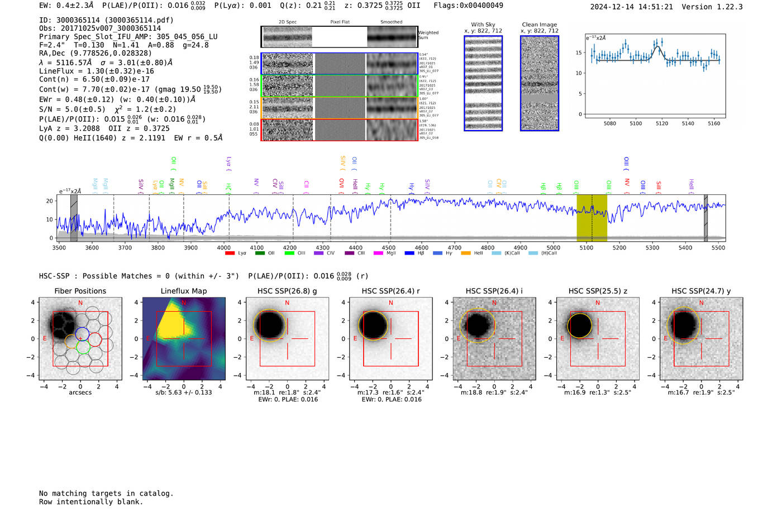The image size is (782, 532).
Task: Click the red Lyα legend swatch
Action: pyautogui.click(x=230, y=253)
